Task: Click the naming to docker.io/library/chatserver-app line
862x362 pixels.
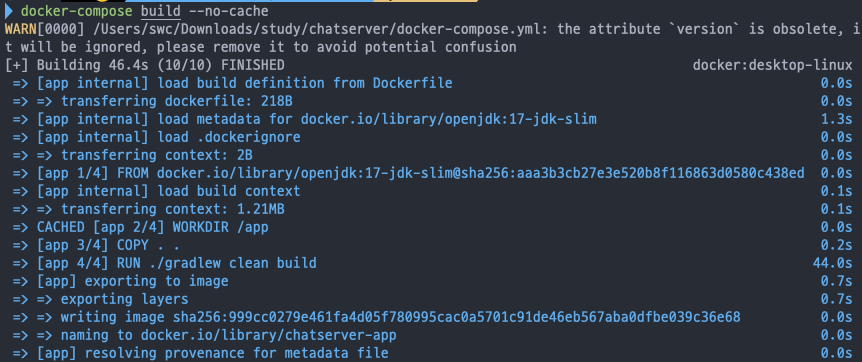Action: click(x=205, y=335)
